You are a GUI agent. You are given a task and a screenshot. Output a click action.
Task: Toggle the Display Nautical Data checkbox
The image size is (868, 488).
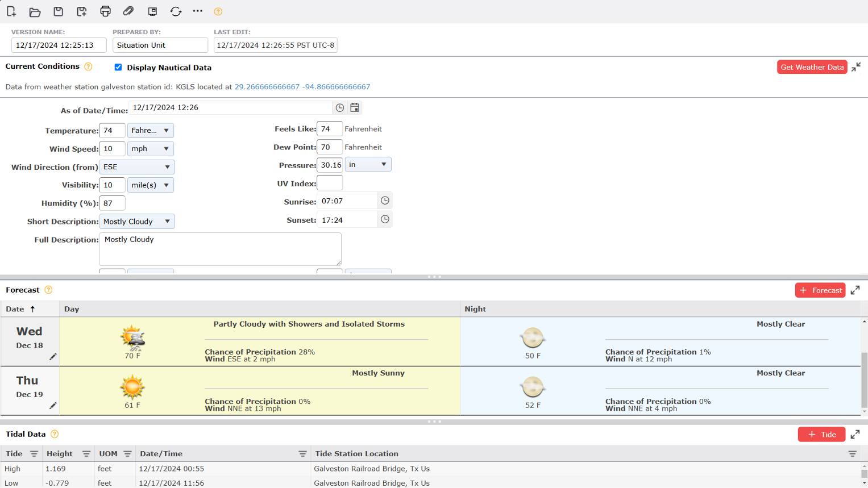[x=118, y=67]
